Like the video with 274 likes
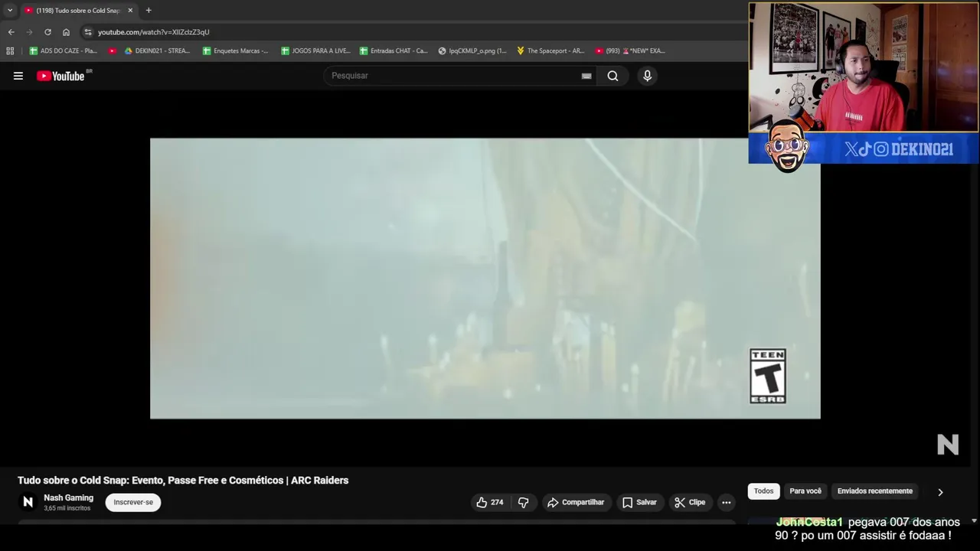Image resolution: width=980 pixels, height=551 pixels. (x=490, y=502)
